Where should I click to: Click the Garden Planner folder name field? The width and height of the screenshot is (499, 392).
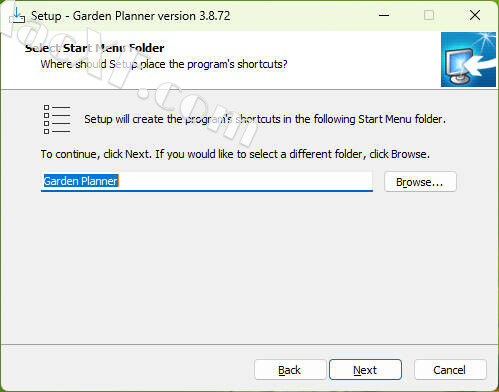[x=207, y=182]
